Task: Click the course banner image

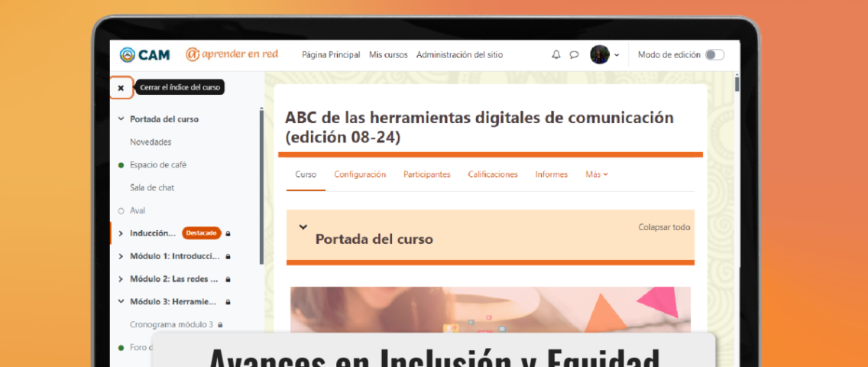Action: [490, 310]
